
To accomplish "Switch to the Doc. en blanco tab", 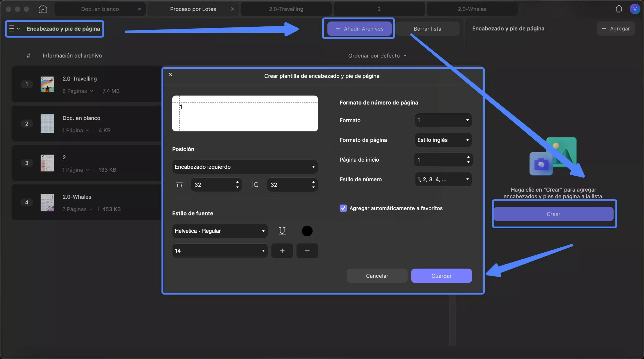I will (x=100, y=9).
